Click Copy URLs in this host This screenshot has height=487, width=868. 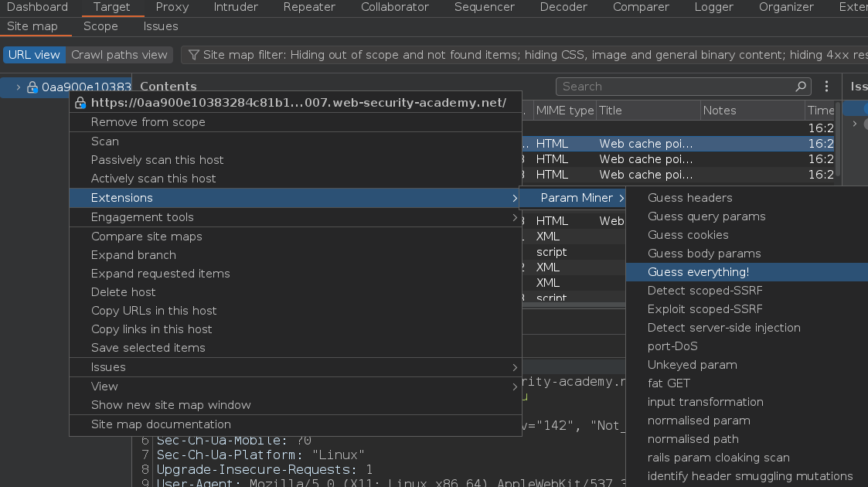coord(154,311)
